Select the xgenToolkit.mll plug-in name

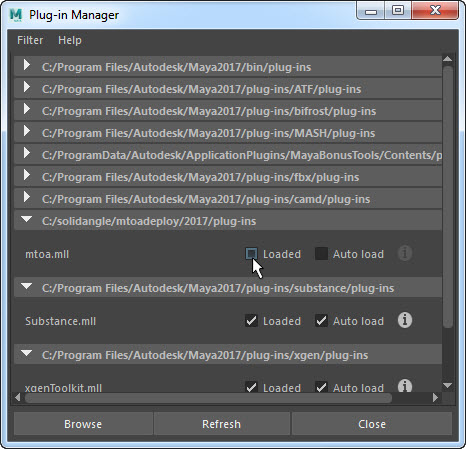click(x=63, y=388)
